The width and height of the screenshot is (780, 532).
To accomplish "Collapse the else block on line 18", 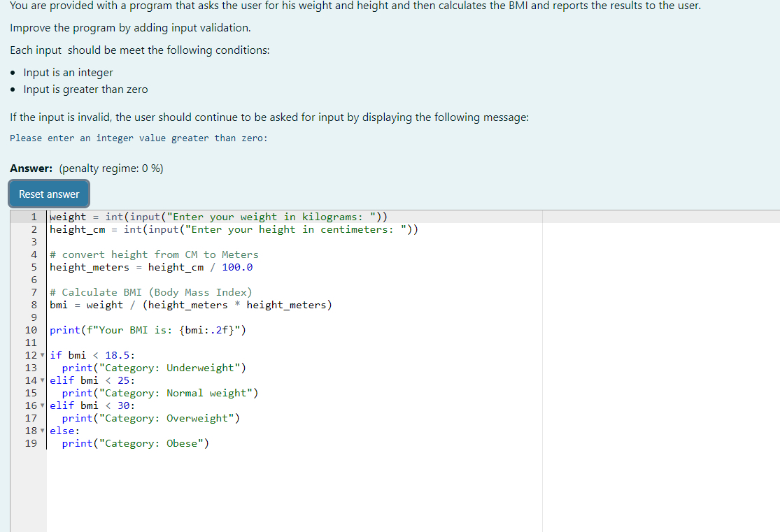I will coord(41,431).
